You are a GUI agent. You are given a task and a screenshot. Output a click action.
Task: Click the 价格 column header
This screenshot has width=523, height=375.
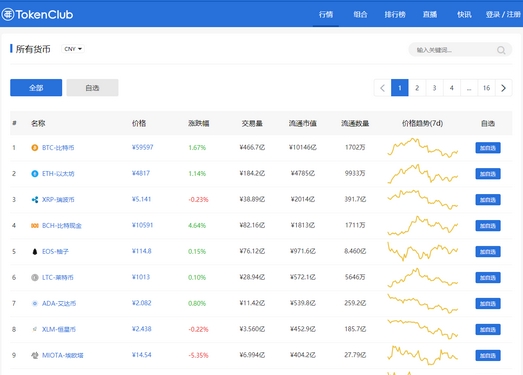(139, 123)
